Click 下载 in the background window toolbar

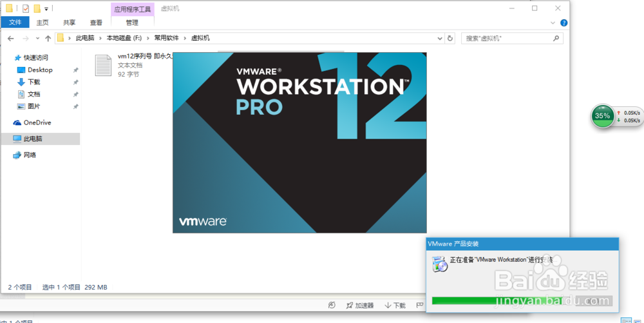coord(395,306)
